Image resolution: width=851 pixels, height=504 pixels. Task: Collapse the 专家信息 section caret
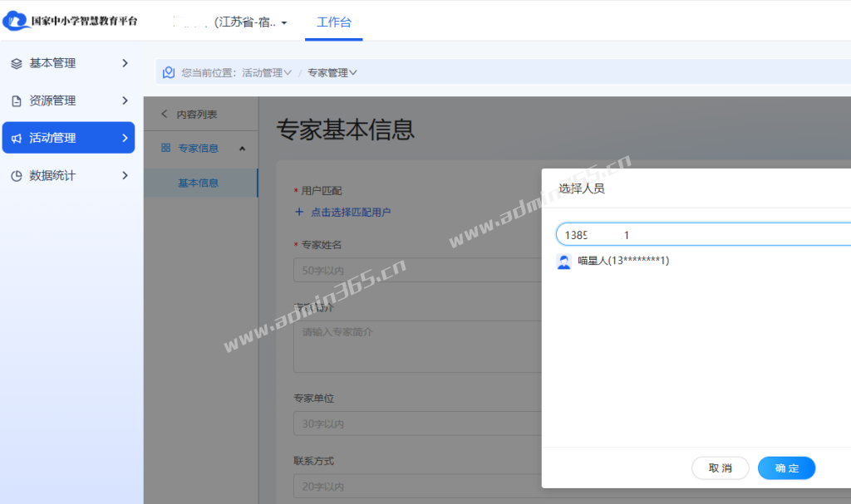point(243,149)
